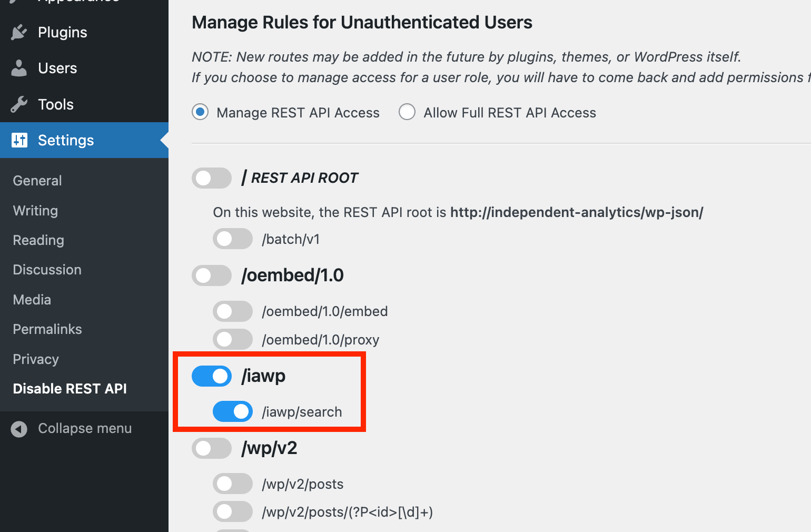Enable the REST API ROOT toggle

212,178
